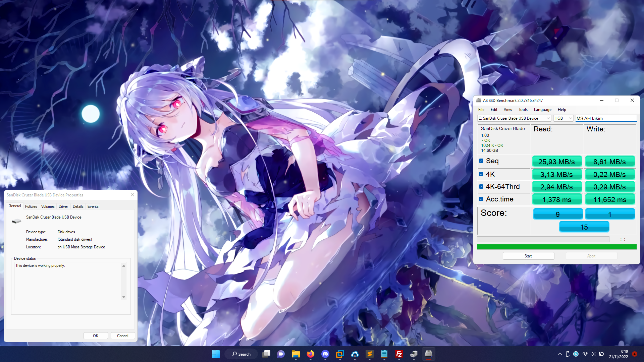Click the taskbar Search box
644x362 pixels.
(241, 354)
